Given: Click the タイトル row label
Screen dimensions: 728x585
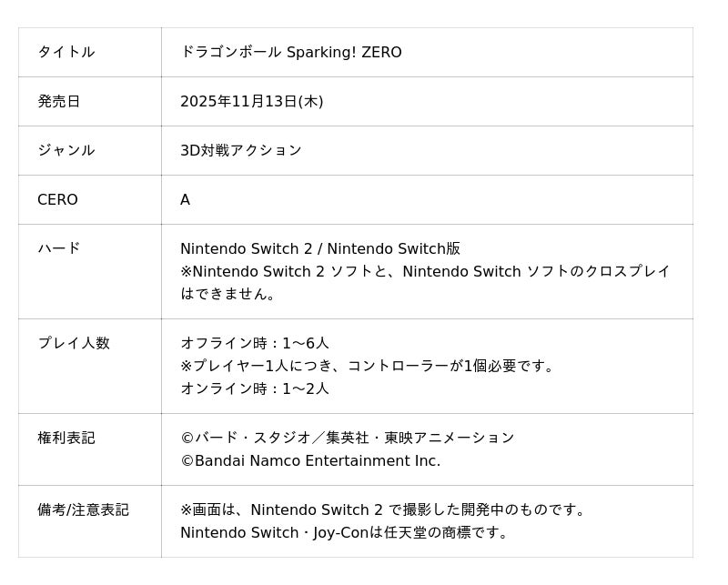Looking at the screenshot, I should [66, 52].
